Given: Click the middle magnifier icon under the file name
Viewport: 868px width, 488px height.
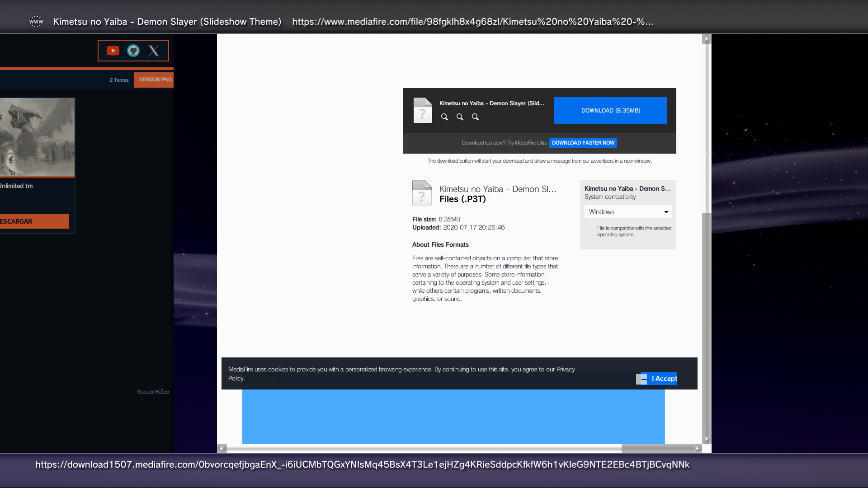Looking at the screenshot, I should point(460,117).
